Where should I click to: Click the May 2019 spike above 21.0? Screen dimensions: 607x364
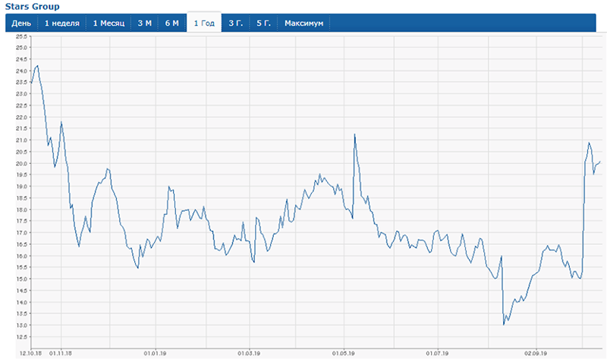point(355,135)
